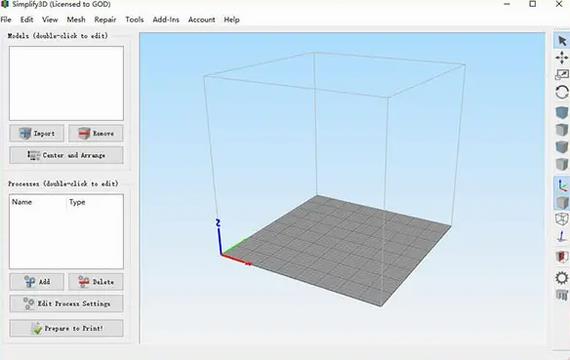Click Center and Arrange button
The width and height of the screenshot is (570, 360).
[67, 155]
